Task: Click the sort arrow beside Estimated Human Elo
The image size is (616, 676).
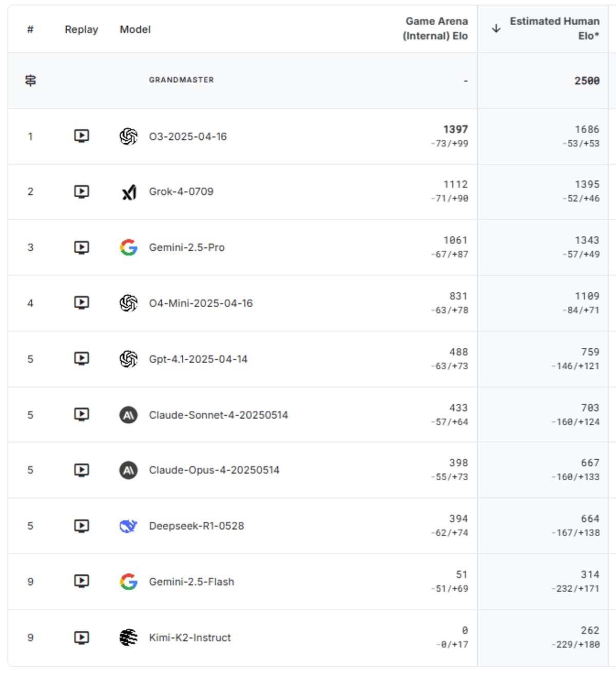Action: pos(496,29)
